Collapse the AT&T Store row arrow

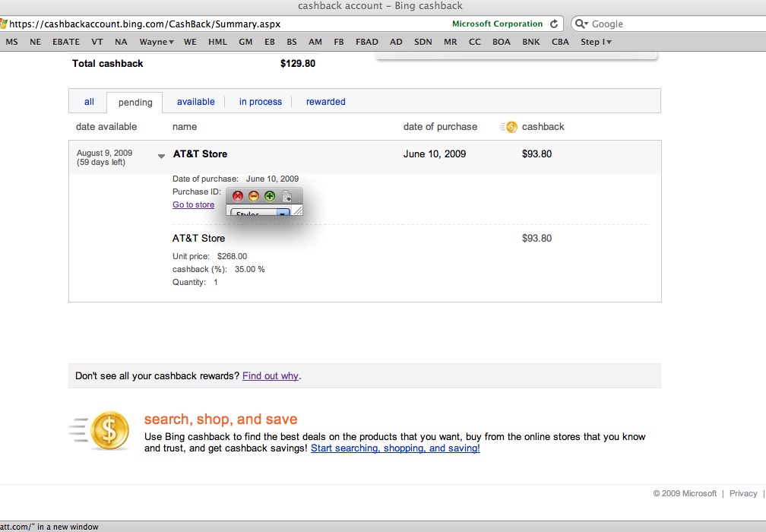[x=161, y=157]
